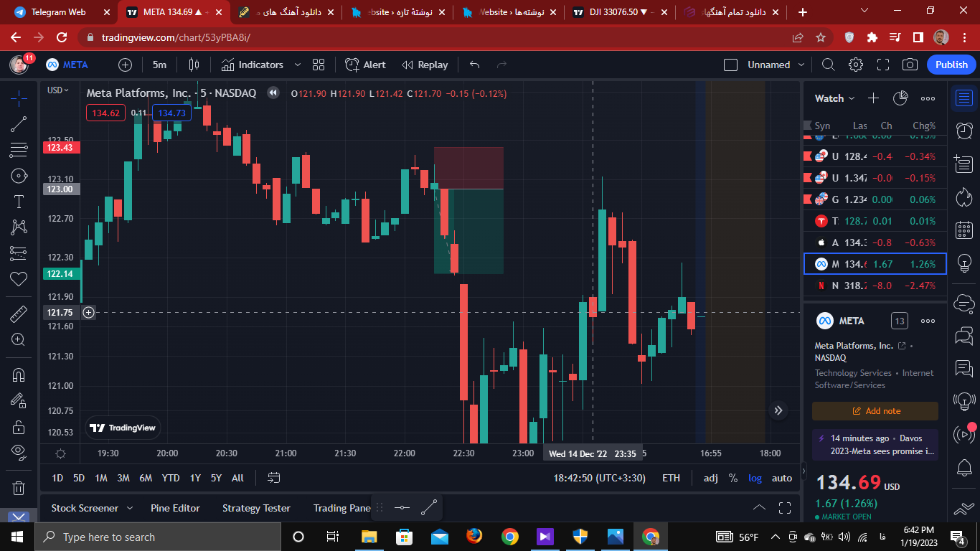The image size is (980, 551).
Task: Open chart settings gear icon
Action: (x=855, y=65)
